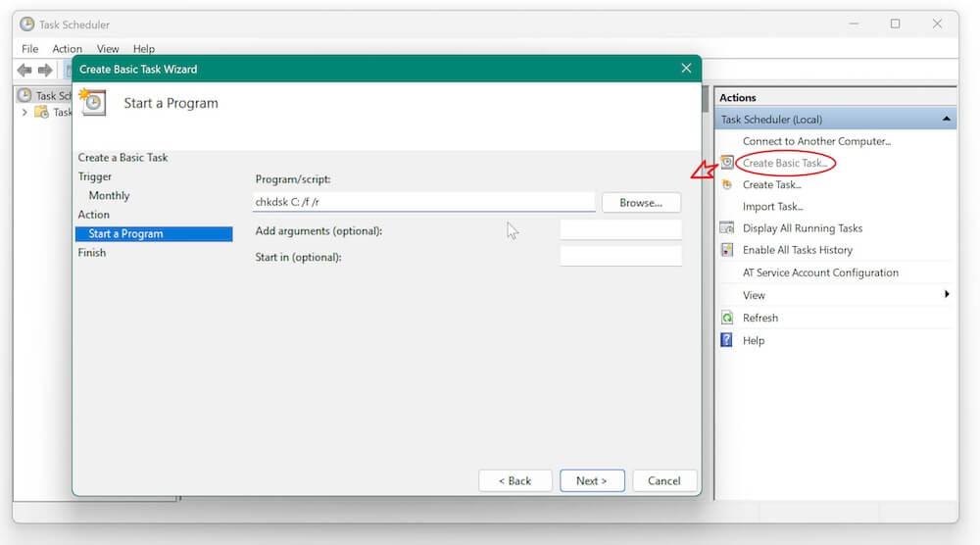
Task: Minimize the Task Scheduler window
Action: pyautogui.click(x=854, y=24)
